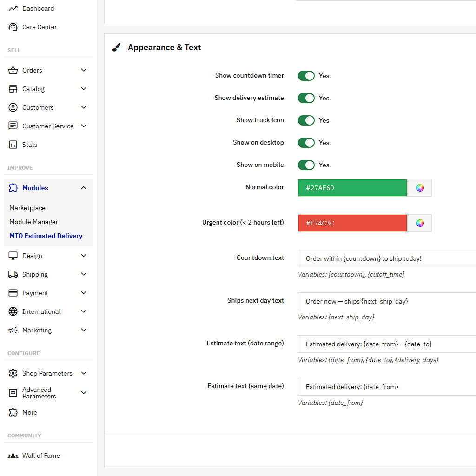
Task: Open Care Center headset icon
Action: click(13, 27)
